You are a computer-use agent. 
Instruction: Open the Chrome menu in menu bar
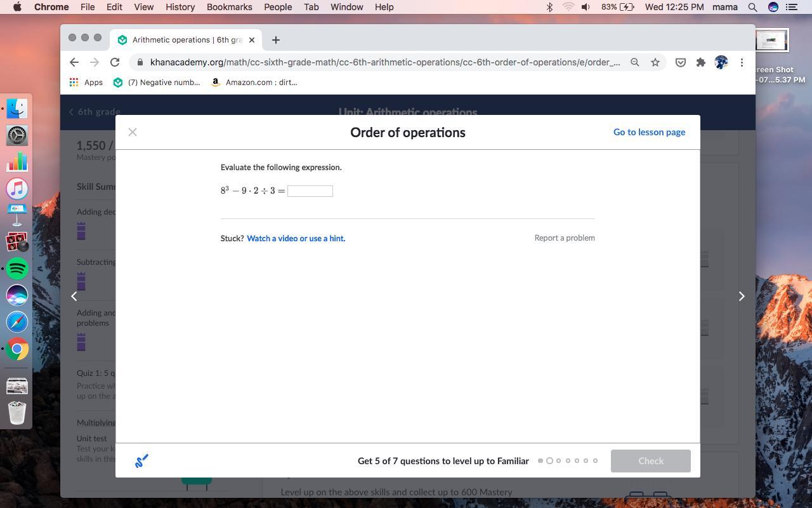[51, 7]
